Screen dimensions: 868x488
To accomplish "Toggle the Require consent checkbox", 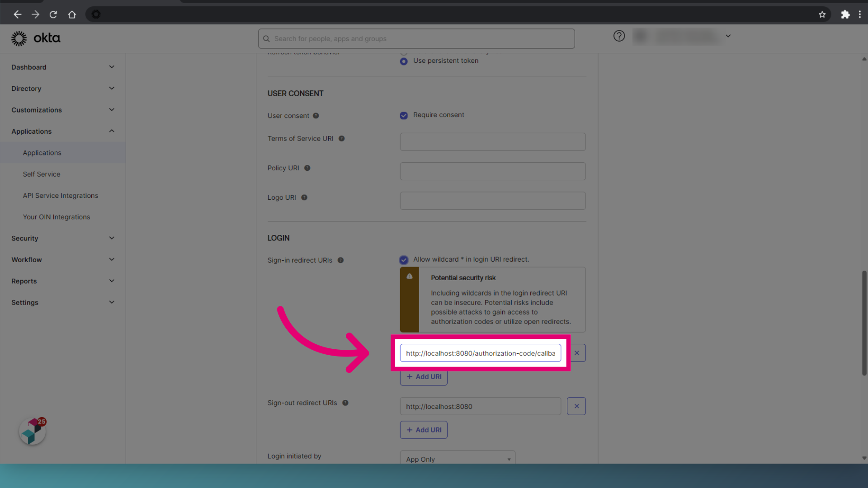I will pyautogui.click(x=404, y=116).
